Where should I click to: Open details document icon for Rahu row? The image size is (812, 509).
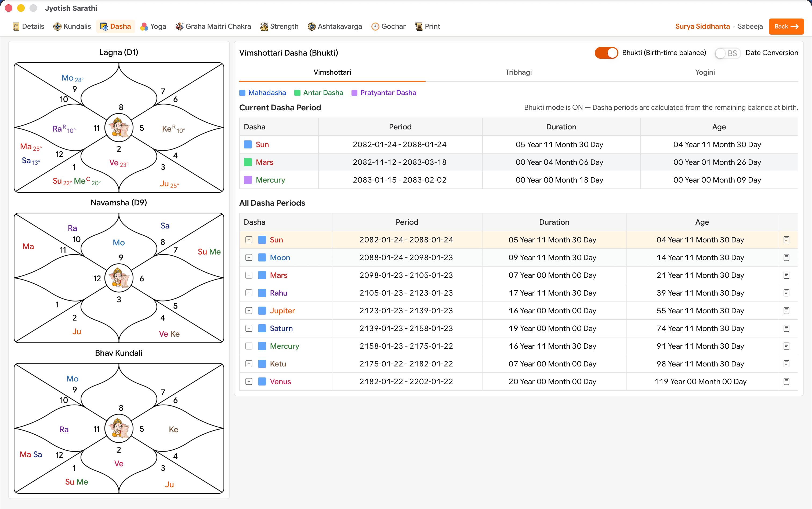tap(786, 293)
